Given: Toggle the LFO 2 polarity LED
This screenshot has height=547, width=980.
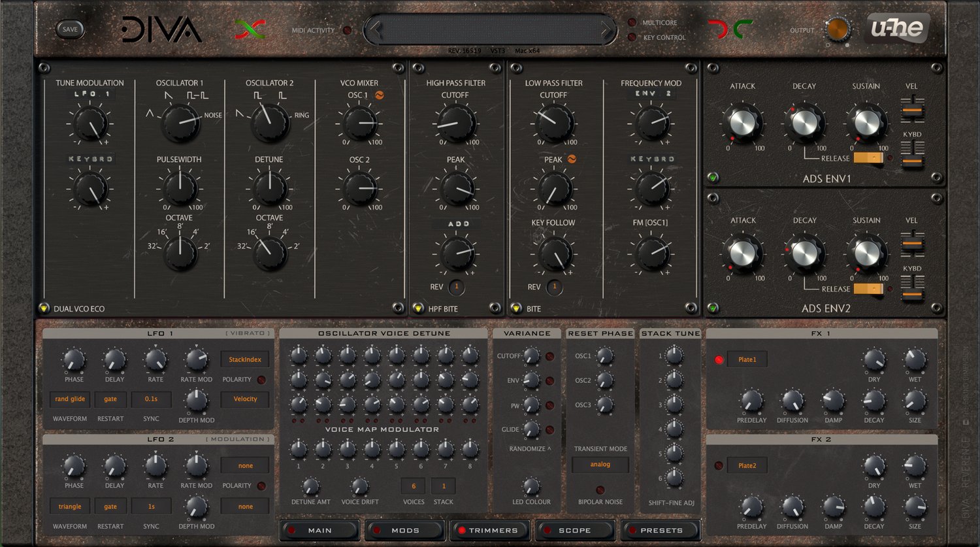Looking at the screenshot, I should point(261,486).
